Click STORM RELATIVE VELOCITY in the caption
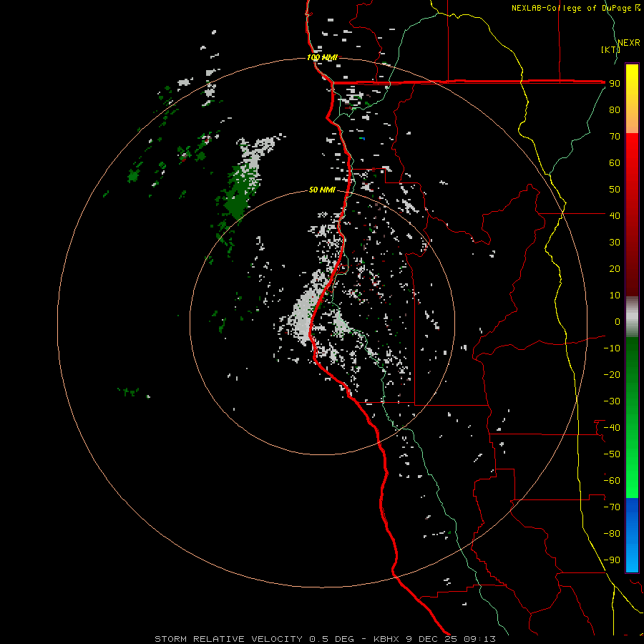644x644 pixels. pos(229,639)
